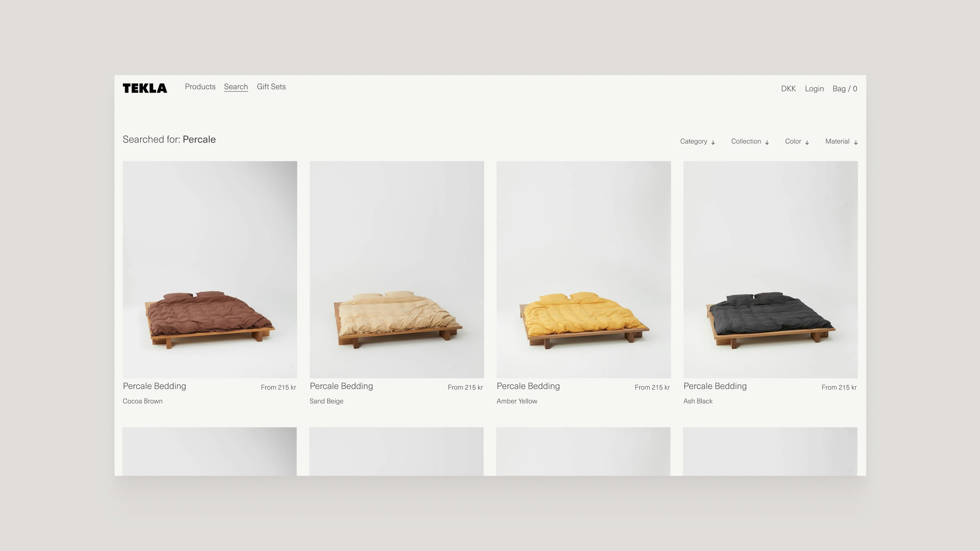The height and width of the screenshot is (551, 980).
Task: Open the Amber Yellow bedding image
Action: coord(584,270)
